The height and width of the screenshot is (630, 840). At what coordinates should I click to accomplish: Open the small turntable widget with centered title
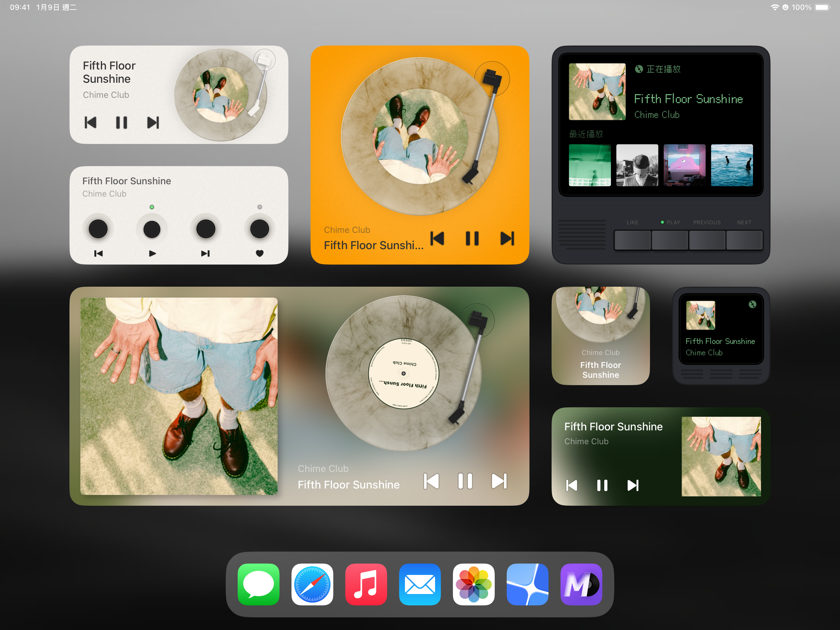[600, 336]
